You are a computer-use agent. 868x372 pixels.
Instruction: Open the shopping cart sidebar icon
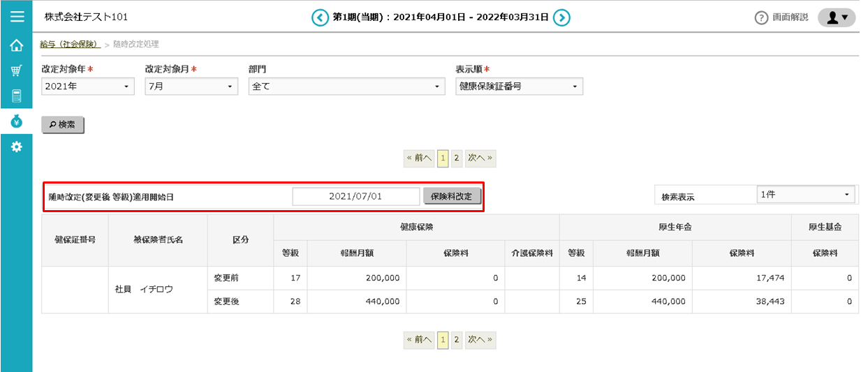point(17,70)
